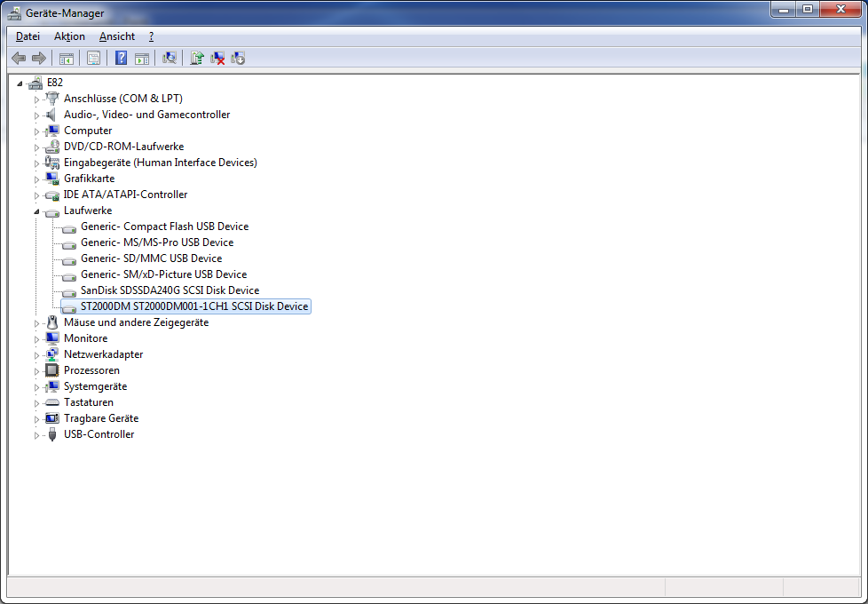This screenshot has width=868, height=604.
Task: Toggle the action pane toolbar icon
Action: (x=142, y=59)
